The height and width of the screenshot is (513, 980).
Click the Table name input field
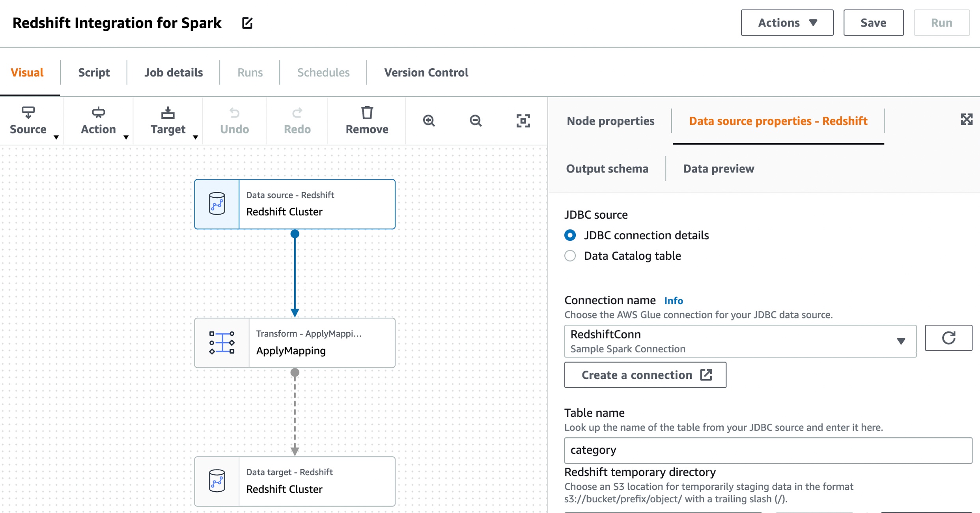pos(768,450)
